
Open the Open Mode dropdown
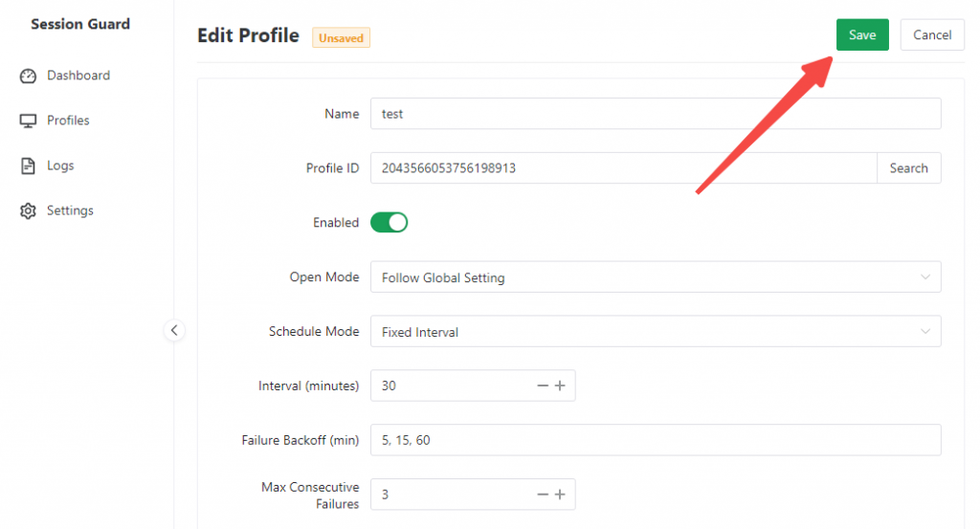655,277
